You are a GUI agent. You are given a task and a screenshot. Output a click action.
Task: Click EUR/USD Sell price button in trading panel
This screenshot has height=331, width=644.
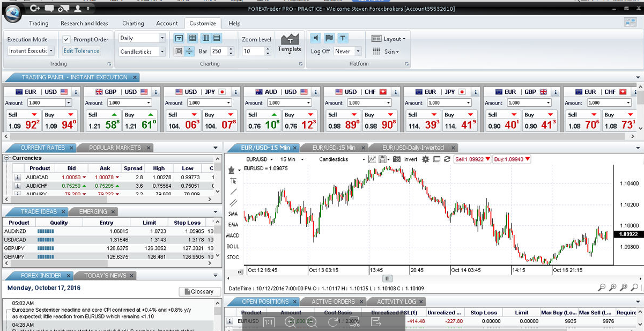pyautogui.click(x=23, y=121)
